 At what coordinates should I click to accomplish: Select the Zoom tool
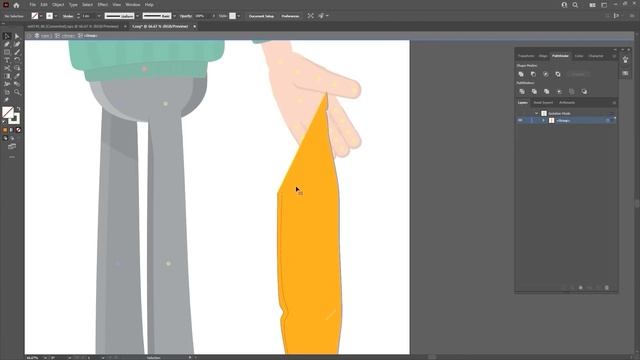[x=17, y=92]
